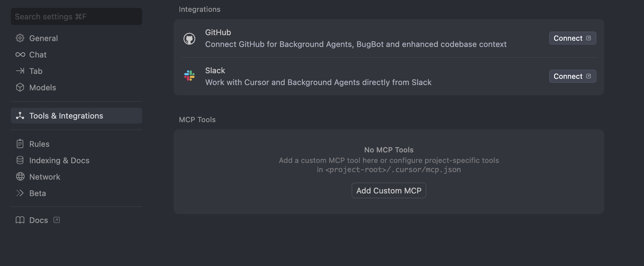Viewport: 644px width, 266px height.
Task: Select the Tools & Integrations wrench icon
Action: click(x=20, y=116)
